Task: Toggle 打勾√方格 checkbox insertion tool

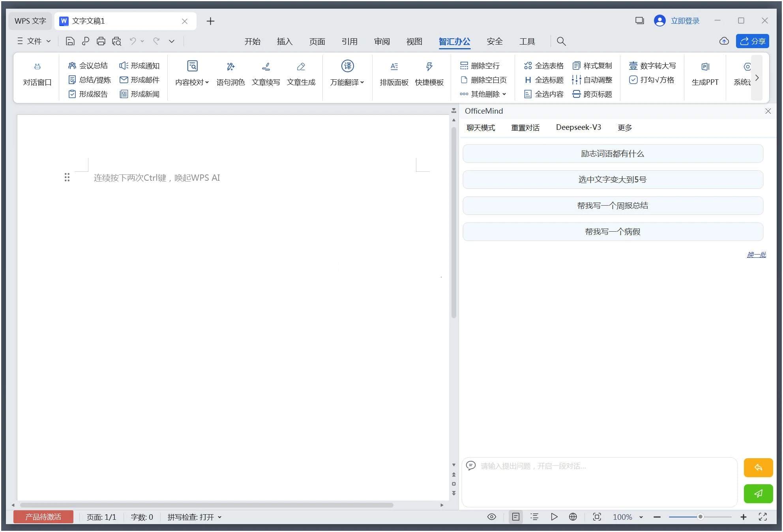Action: point(652,80)
